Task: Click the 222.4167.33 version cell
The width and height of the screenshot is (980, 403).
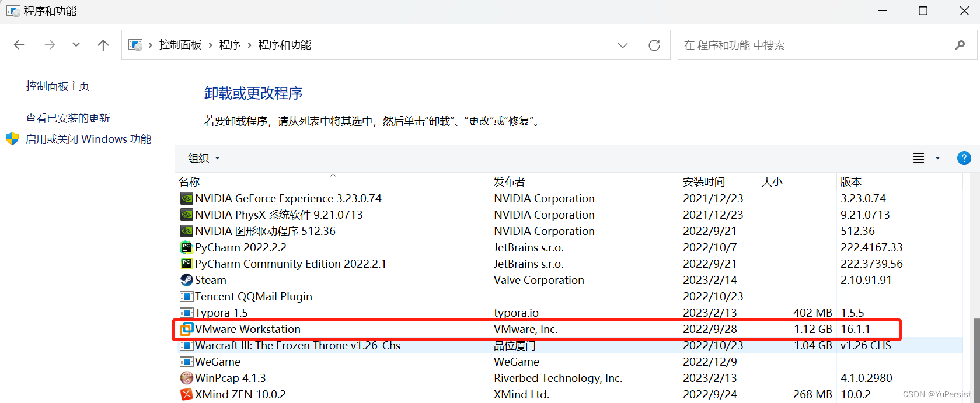Action: (x=871, y=247)
